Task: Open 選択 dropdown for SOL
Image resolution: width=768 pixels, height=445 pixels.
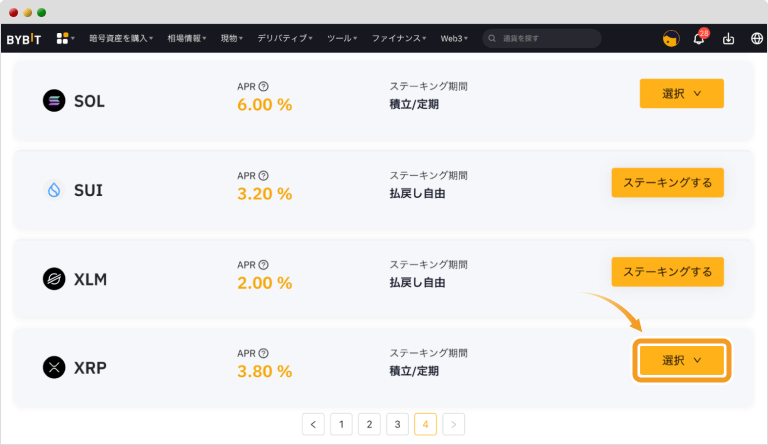Action: pyautogui.click(x=681, y=94)
